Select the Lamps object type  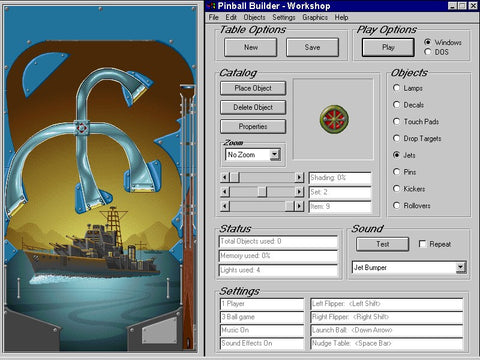pyautogui.click(x=396, y=88)
